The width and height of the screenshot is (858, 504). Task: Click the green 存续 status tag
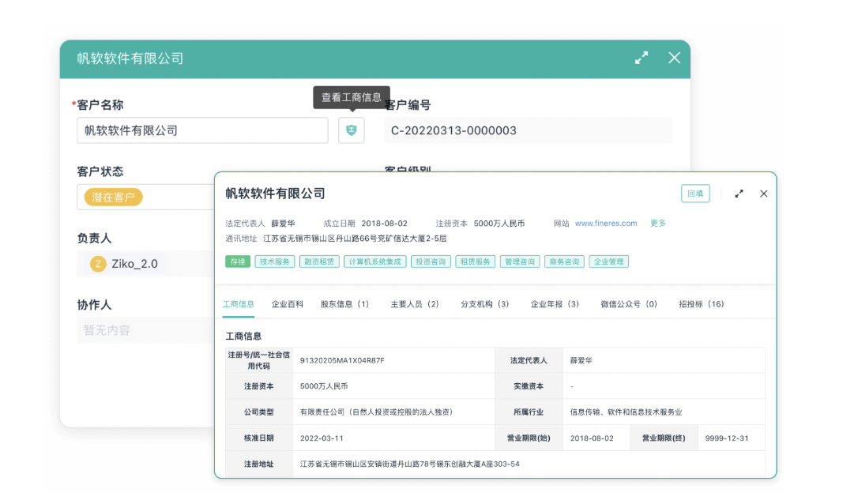tap(237, 261)
